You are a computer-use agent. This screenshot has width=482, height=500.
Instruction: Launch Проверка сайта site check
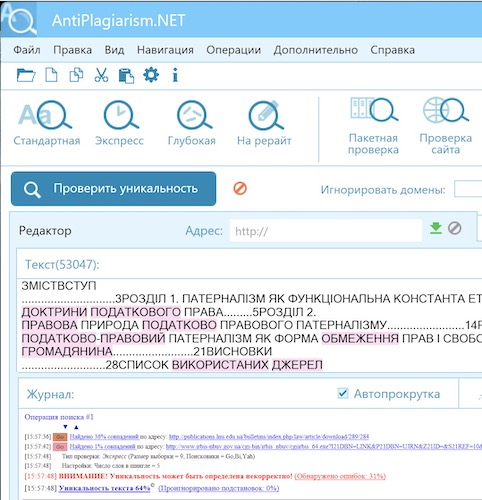coord(446,126)
